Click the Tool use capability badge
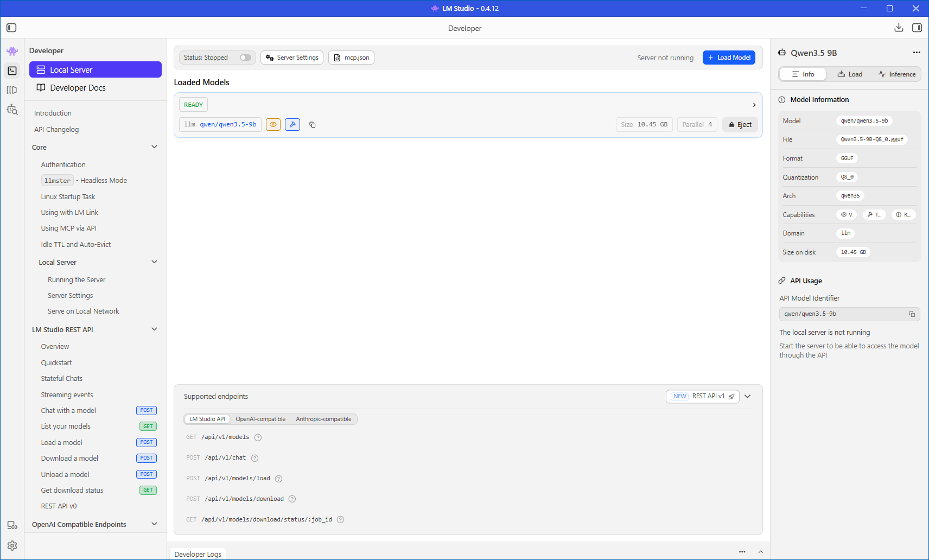 point(874,215)
